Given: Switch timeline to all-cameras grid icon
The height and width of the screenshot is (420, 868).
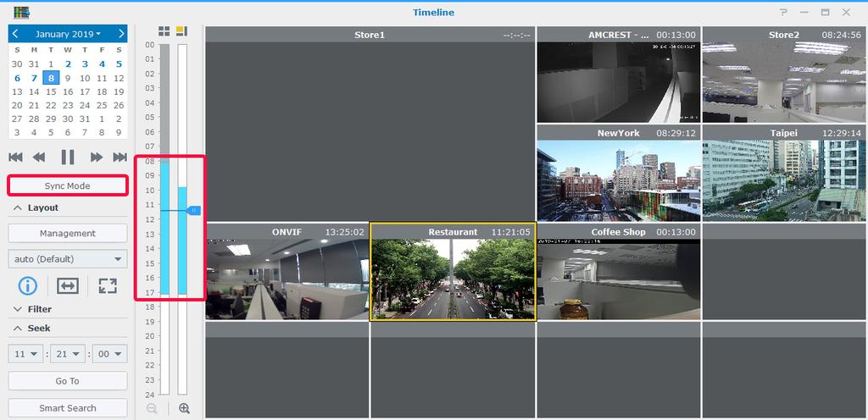Looking at the screenshot, I should [164, 31].
